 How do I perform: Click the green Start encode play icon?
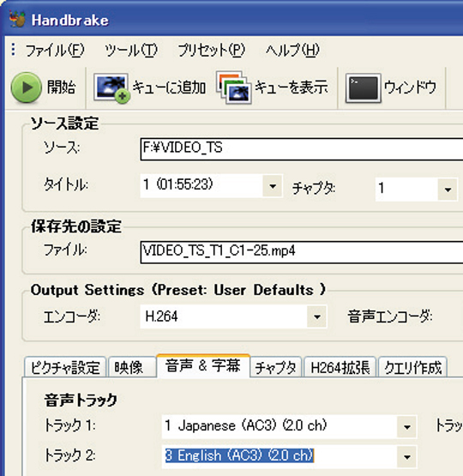tap(27, 87)
